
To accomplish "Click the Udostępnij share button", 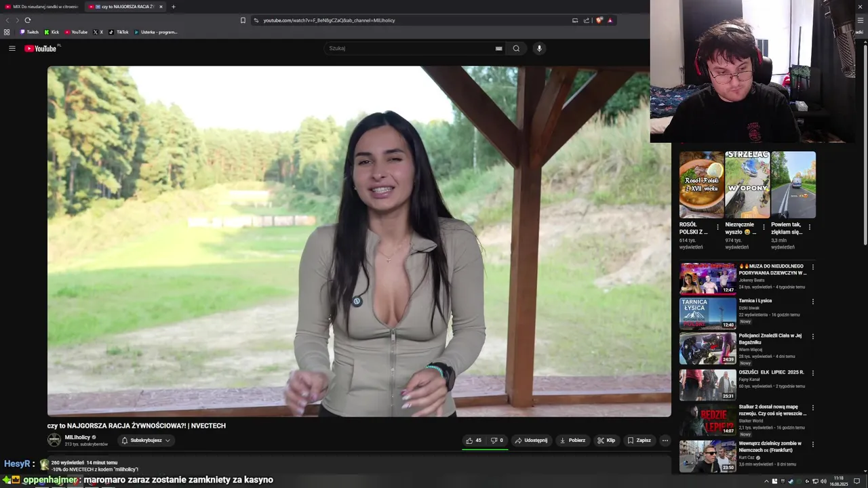I will click(531, 441).
